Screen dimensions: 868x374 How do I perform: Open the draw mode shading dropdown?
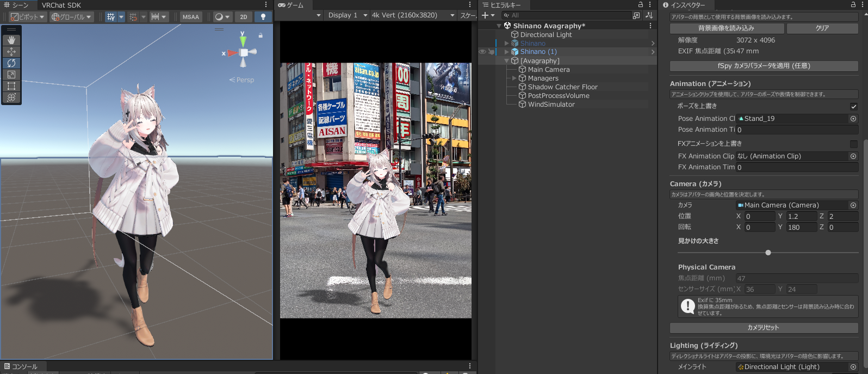[x=222, y=17]
